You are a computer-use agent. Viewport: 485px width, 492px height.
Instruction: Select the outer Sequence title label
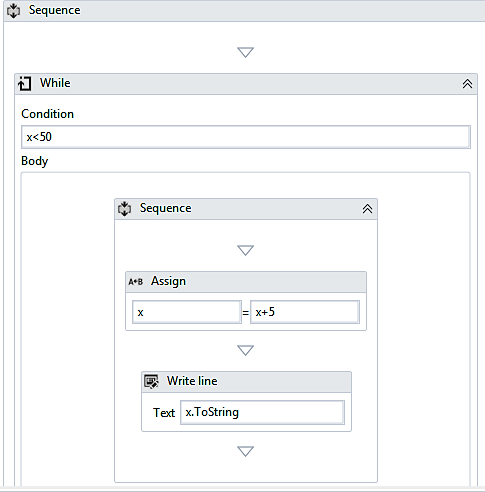[54, 10]
